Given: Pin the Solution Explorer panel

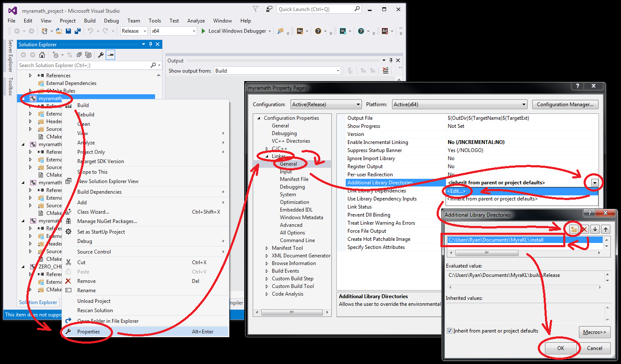Looking at the screenshot, I should point(150,44).
